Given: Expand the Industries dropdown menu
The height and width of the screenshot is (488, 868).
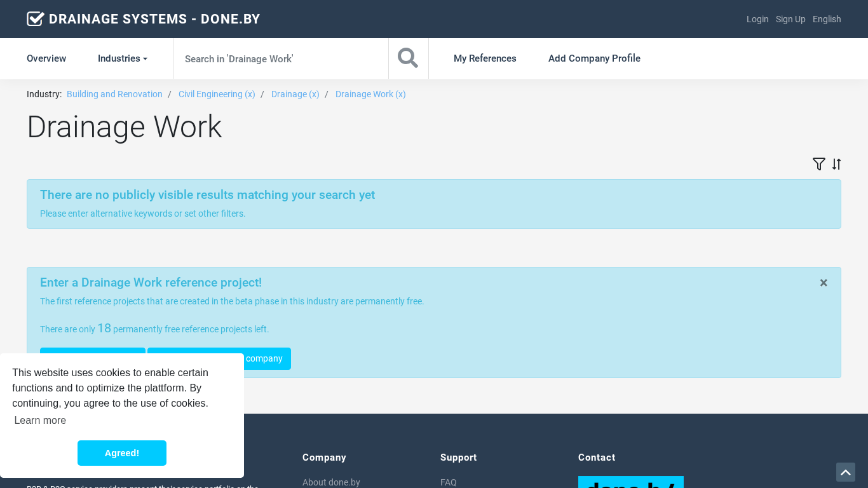Looking at the screenshot, I should click(123, 58).
